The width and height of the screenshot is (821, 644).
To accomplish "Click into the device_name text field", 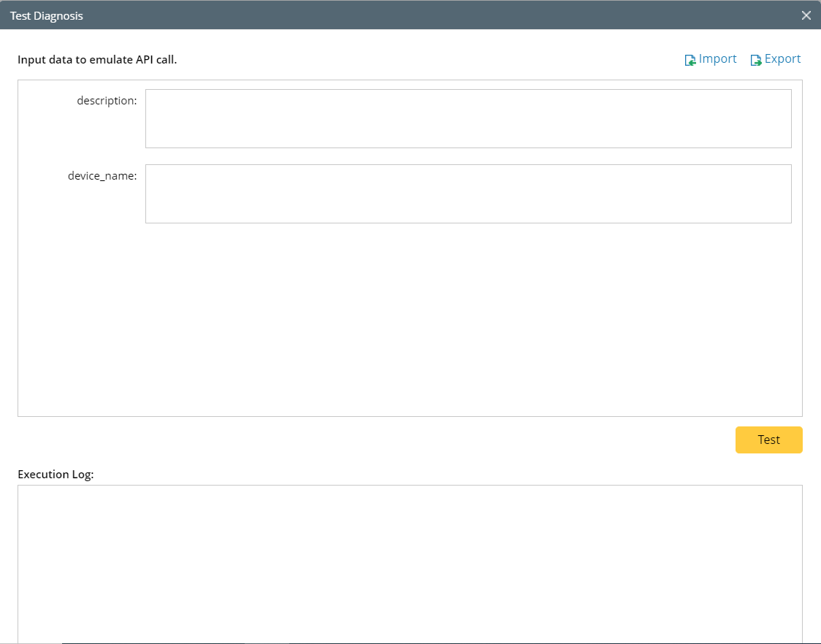I will pos(468,193).
